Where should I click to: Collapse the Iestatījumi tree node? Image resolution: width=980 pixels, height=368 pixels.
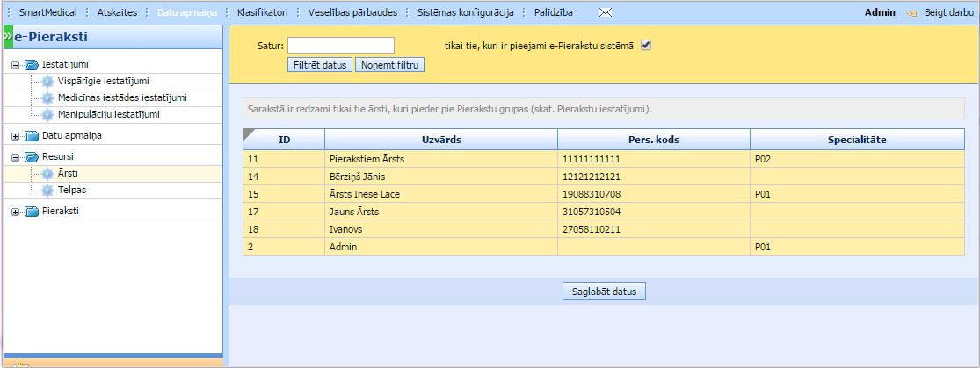pos(15,65)
